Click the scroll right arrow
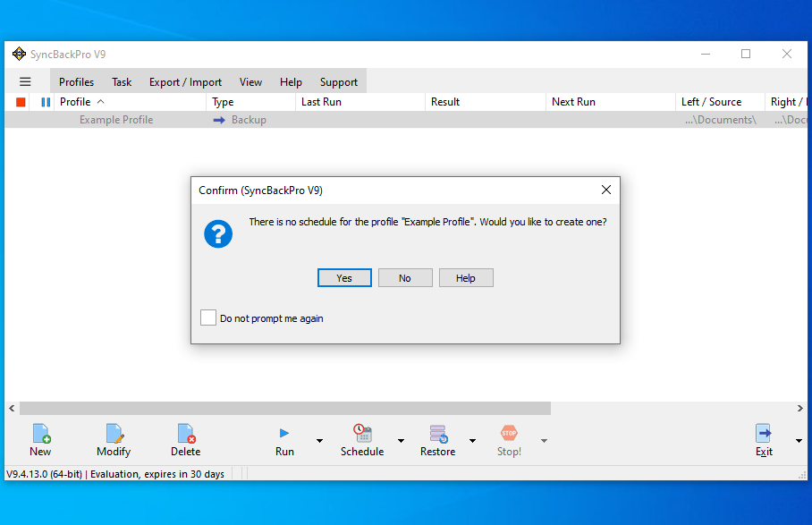 (800, 408)
